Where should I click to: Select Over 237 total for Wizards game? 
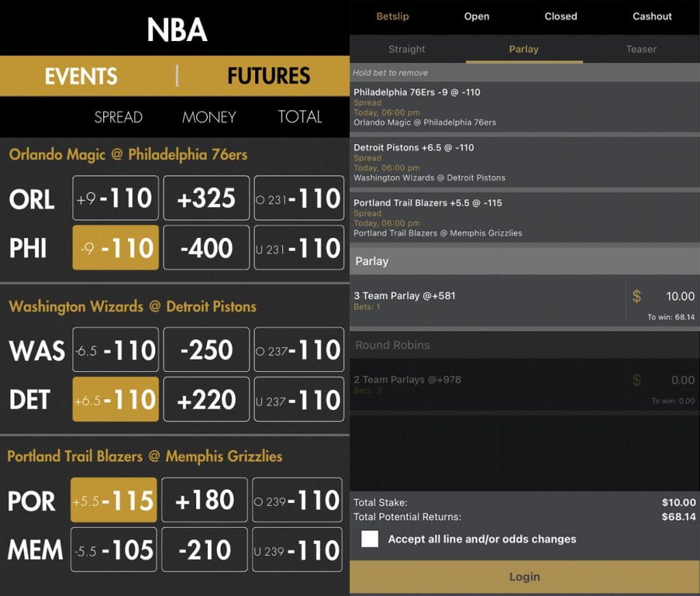[299, 349]
